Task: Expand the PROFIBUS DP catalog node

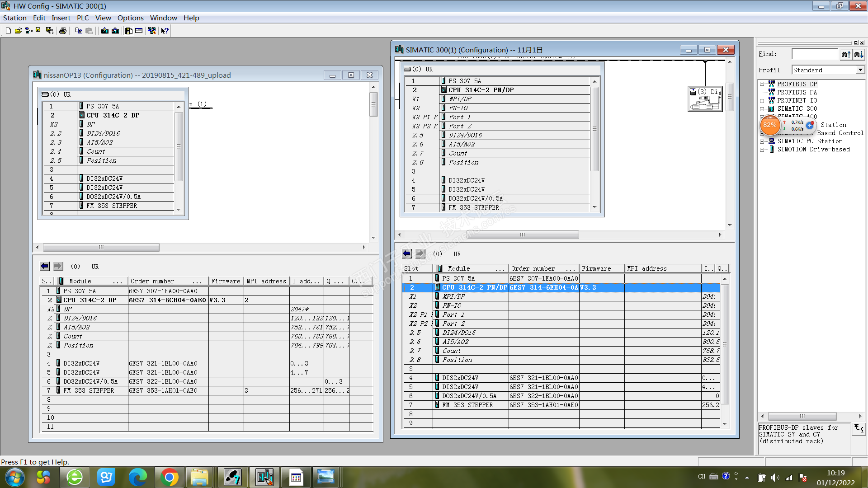Action: 762,84
